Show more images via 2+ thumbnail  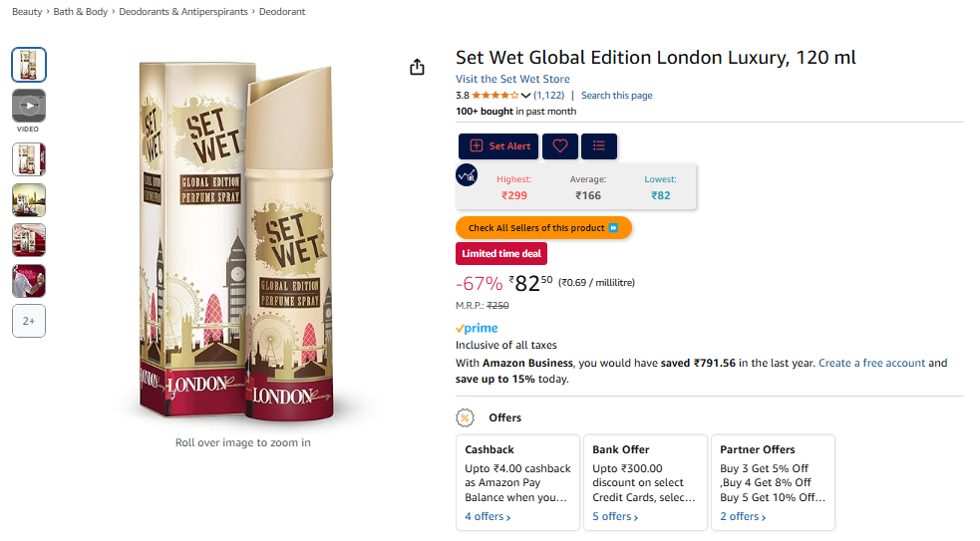pyautogui.click(x=29, y=321)
